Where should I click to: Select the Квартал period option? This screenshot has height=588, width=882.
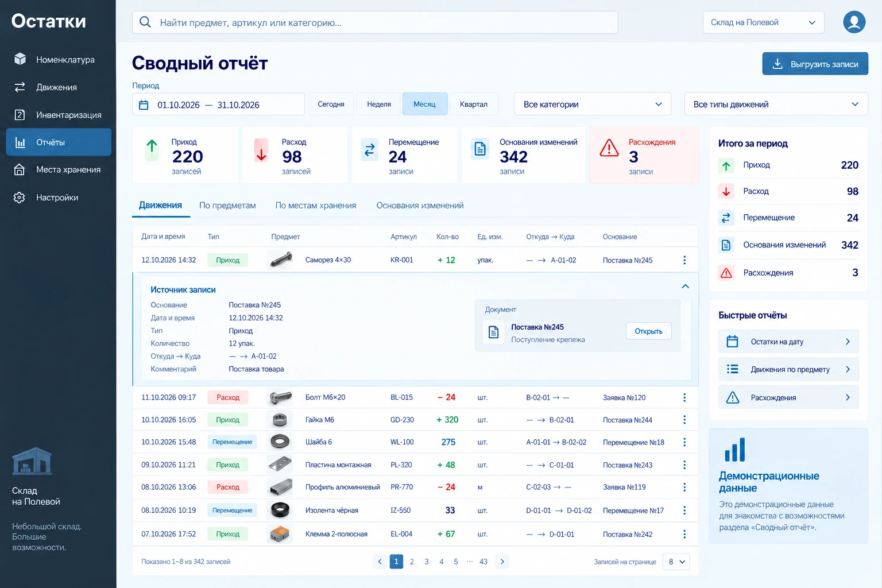474,105
